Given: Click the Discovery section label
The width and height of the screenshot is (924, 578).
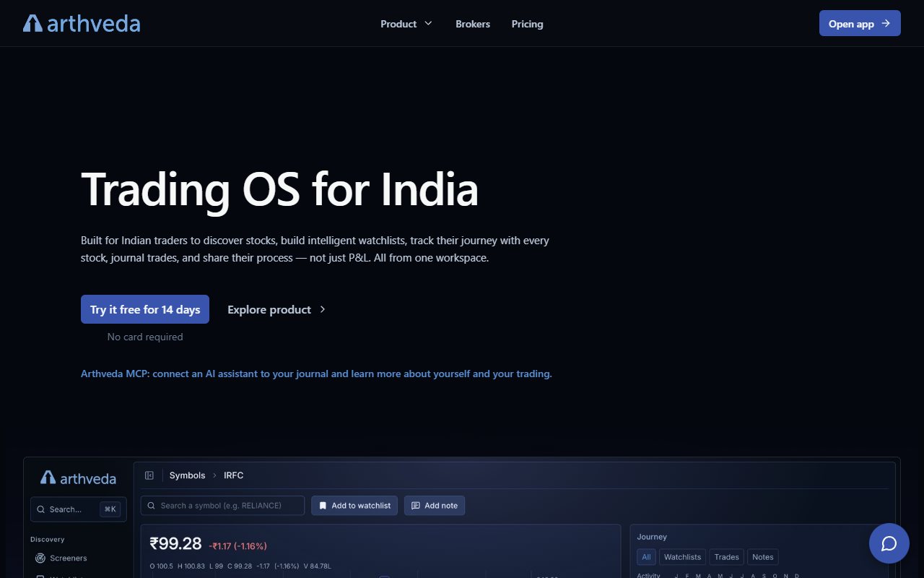Looking at the screenshot, I should click(48, 540).
